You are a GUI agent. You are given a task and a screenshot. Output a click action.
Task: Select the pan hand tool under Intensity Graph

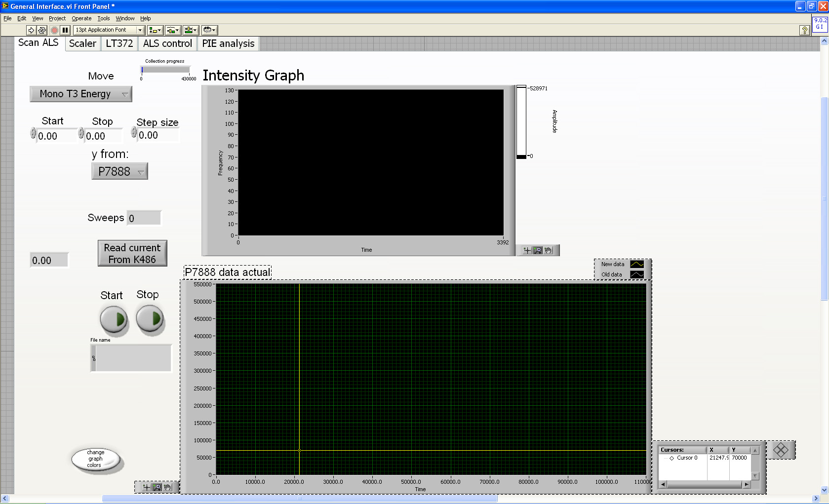(x=548, y=250)
